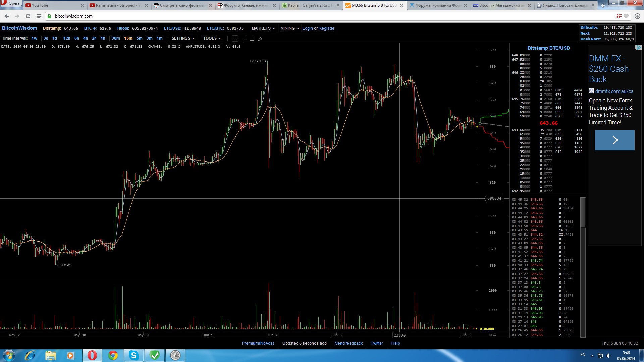
Task: Open the MINING menu
Action: click(289, 28)
